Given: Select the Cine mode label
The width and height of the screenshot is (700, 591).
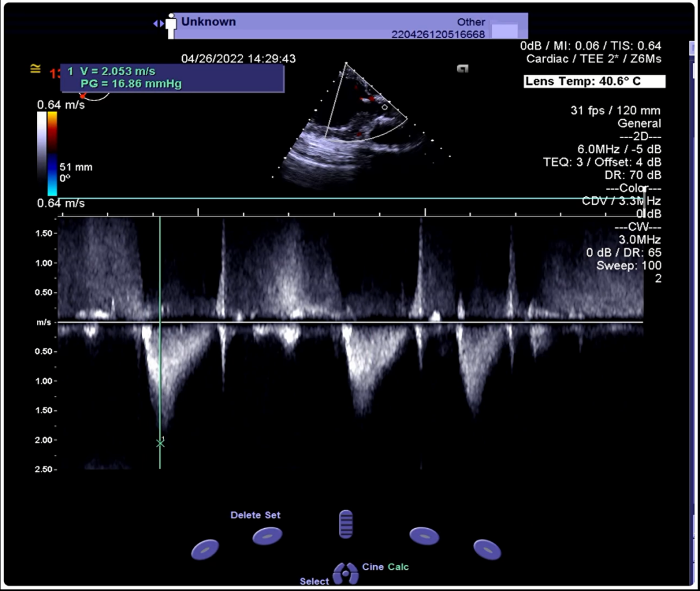Looking at the screenshot, I should 373,567.
